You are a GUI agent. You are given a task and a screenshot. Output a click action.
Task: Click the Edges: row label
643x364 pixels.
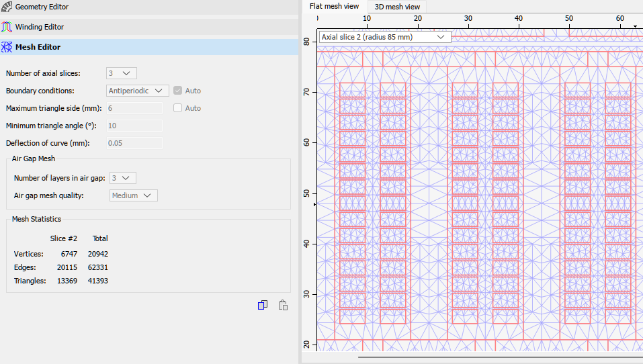25,267
